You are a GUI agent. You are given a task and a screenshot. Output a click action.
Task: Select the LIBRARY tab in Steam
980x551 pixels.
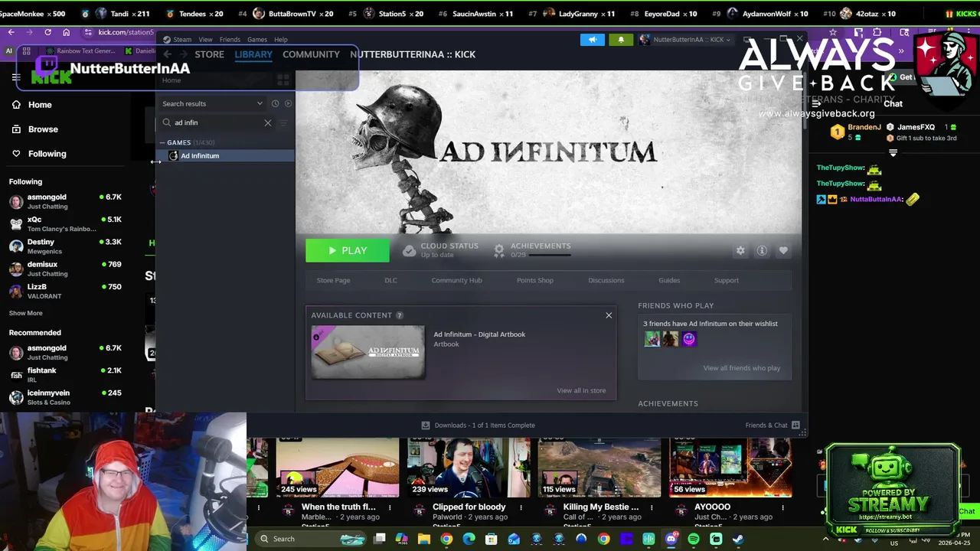[253, 54]
